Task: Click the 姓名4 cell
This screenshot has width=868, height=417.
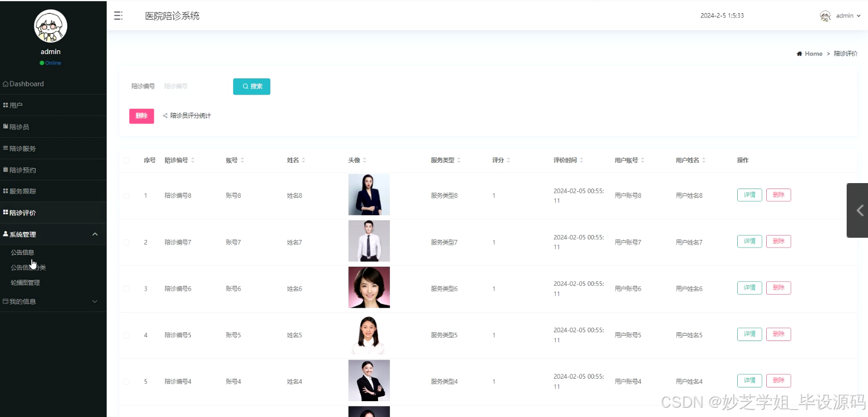Action: pyautogui.click(x=294, y=381)
